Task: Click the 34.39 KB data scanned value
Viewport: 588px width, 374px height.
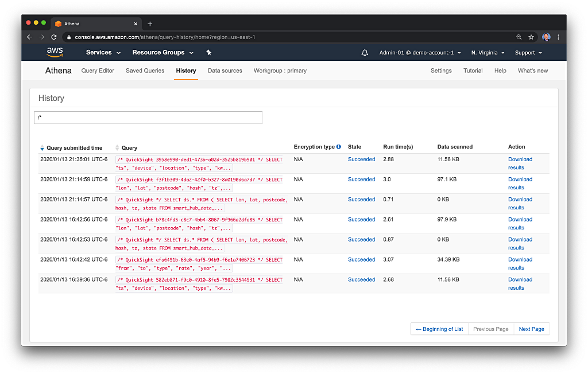Action: [448, 260]
